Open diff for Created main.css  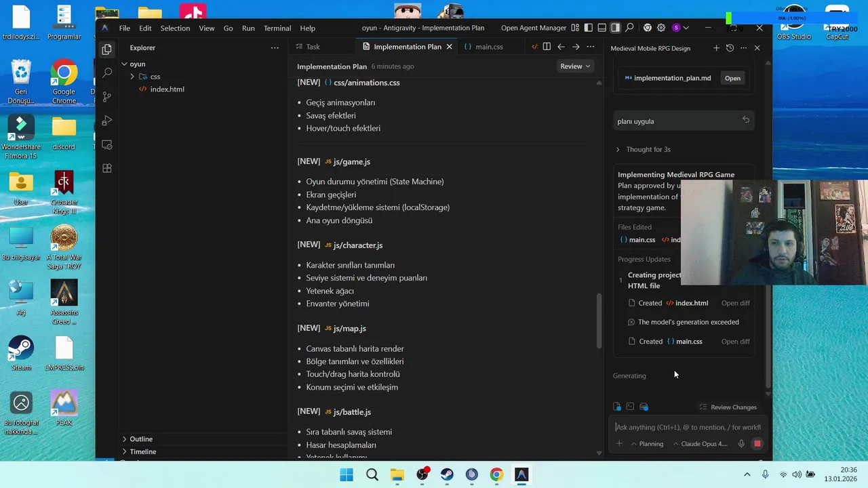(x=735, y=342)
